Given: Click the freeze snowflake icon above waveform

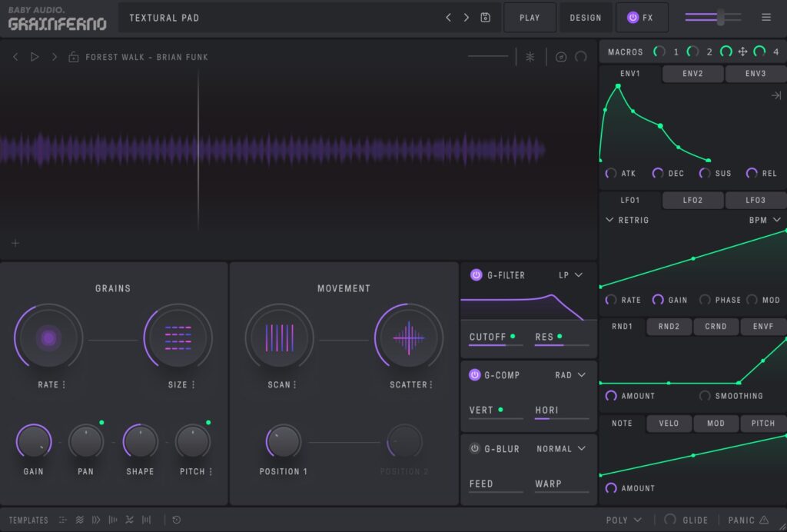Looking at the screenshot, I should [x=530, y=57].
